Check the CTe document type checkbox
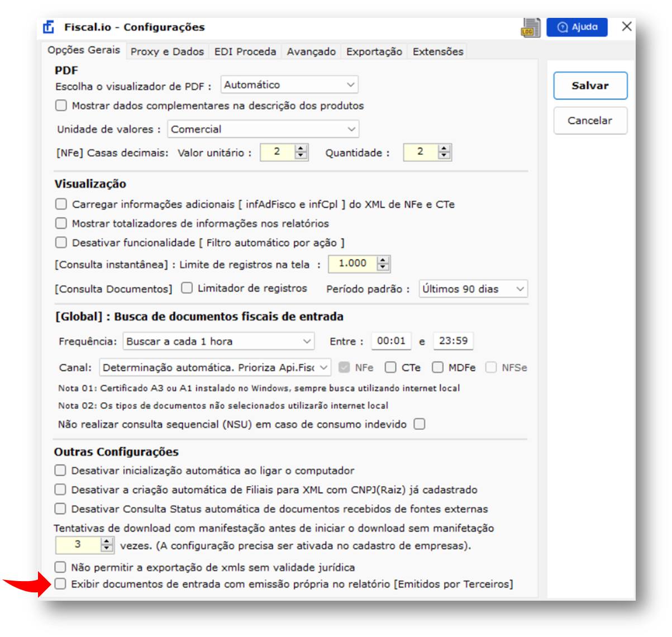The height and width of the screenshot is (637, 672). (390, 367)
